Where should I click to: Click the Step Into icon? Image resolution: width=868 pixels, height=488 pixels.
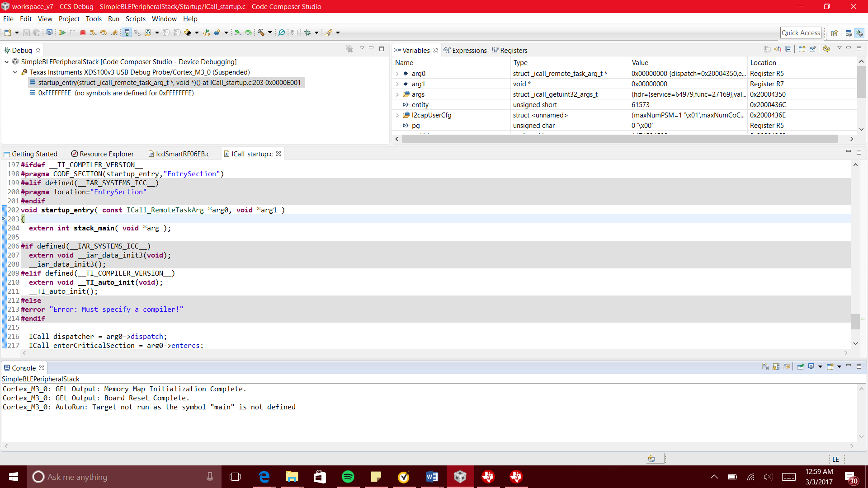click(93, 33)
